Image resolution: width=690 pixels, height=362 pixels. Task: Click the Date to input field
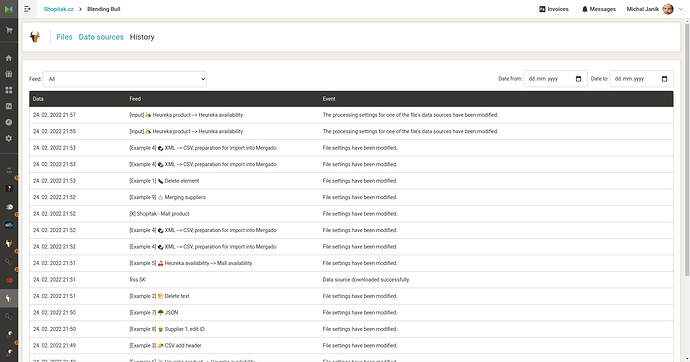pyautogui.click(x=641, y=79)
